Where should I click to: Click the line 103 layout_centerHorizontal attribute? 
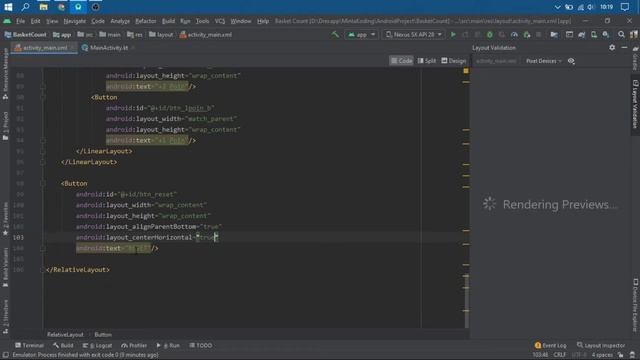147,238
